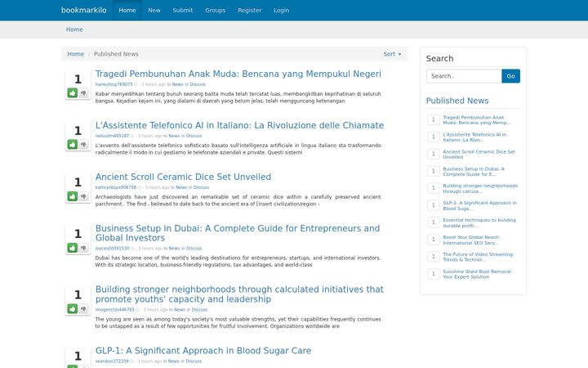Open the New menu item
Image resolution: width=588 pixels, height=368 pixels.
[154, 10]
